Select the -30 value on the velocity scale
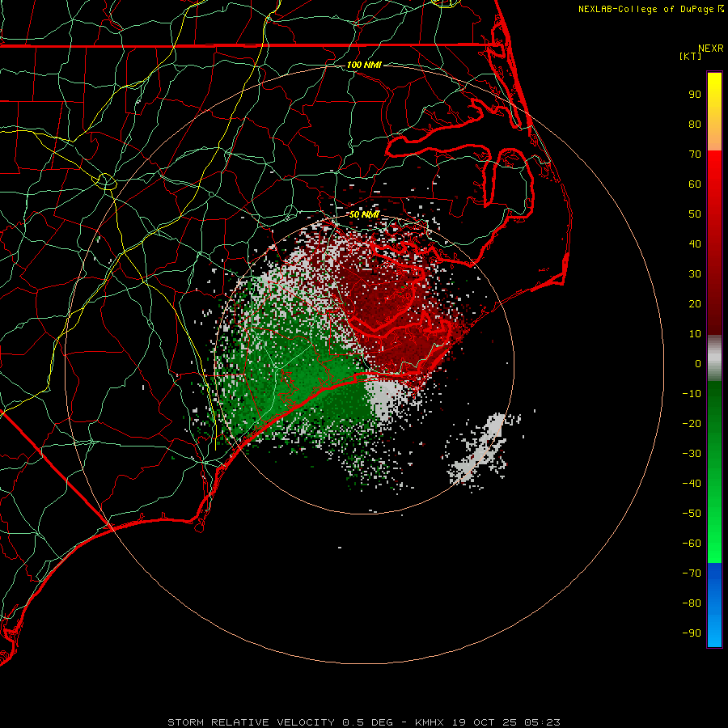 (692, 454)
